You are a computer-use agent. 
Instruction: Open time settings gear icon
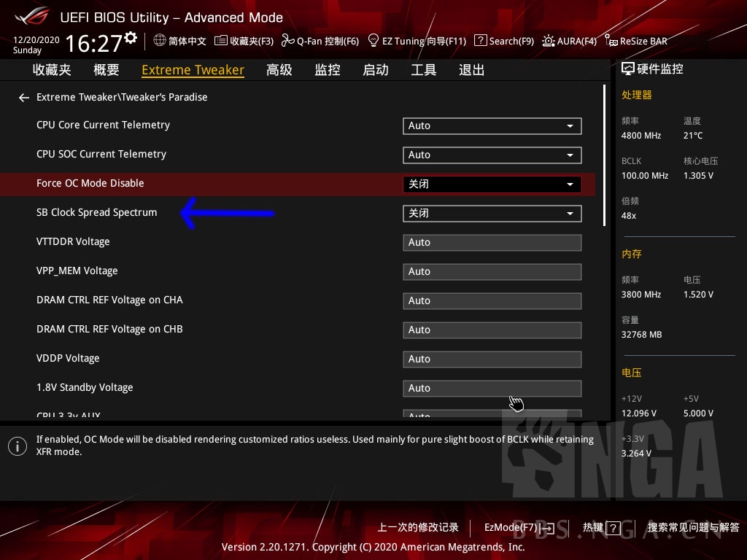coord(131,38)
